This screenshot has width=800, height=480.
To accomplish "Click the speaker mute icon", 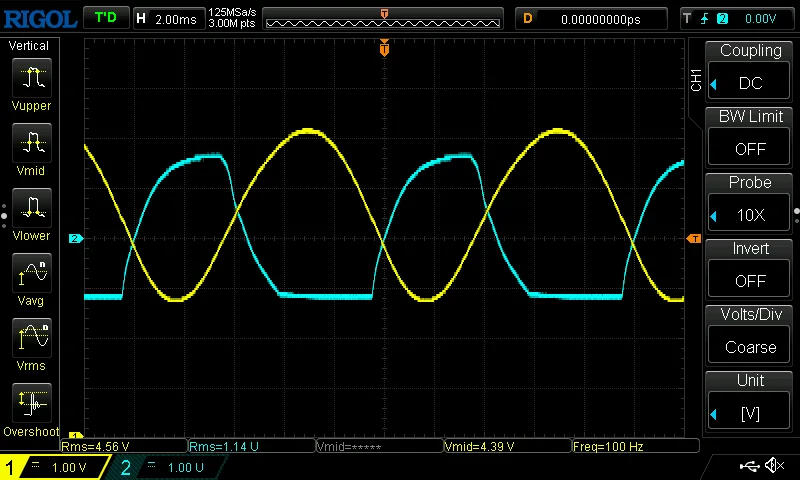I will pyautogui.click(x=774, y=466).
